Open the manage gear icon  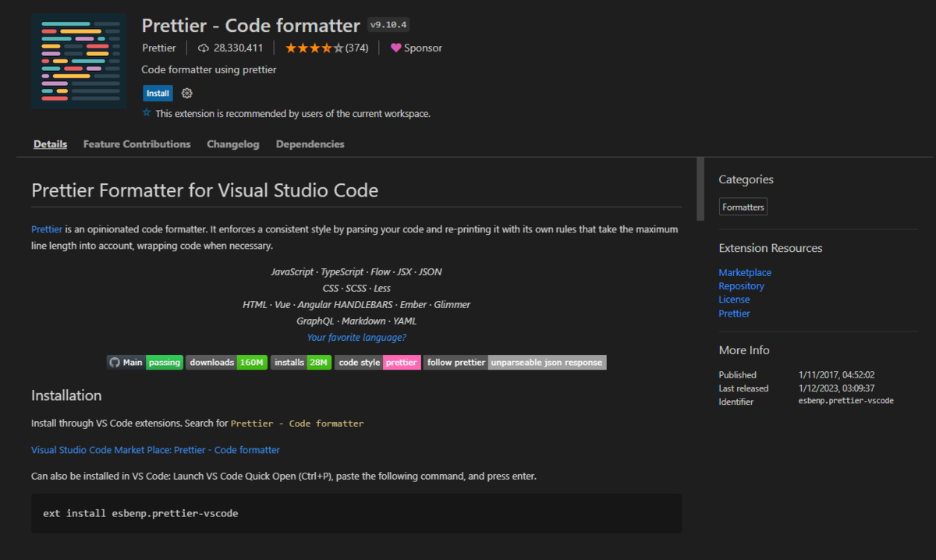point(186,94)
